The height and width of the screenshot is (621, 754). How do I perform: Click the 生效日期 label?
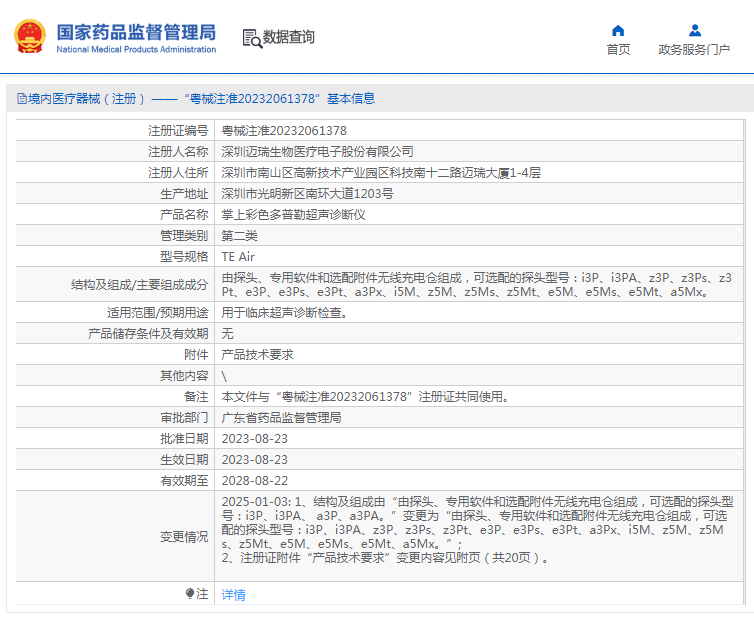[x=184, y=460]
